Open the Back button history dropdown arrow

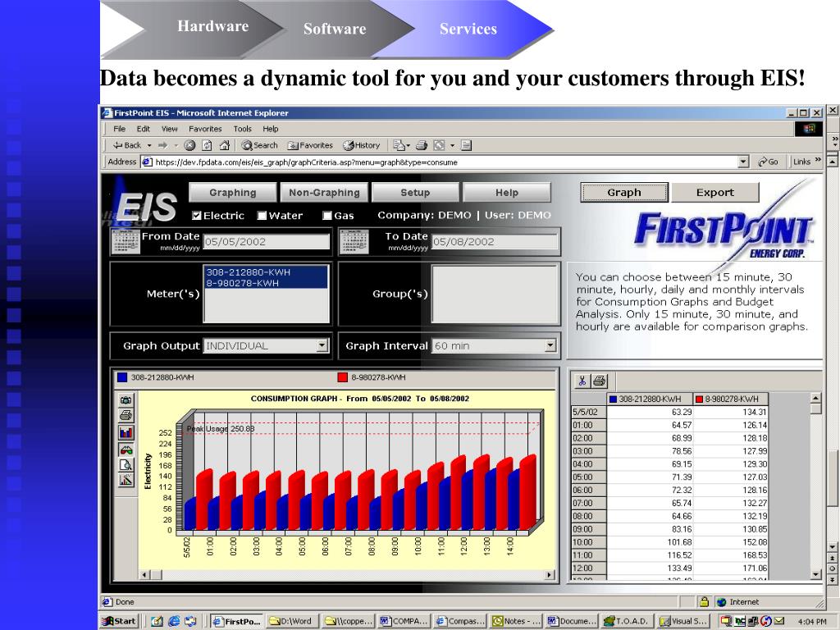click(149, 145)
